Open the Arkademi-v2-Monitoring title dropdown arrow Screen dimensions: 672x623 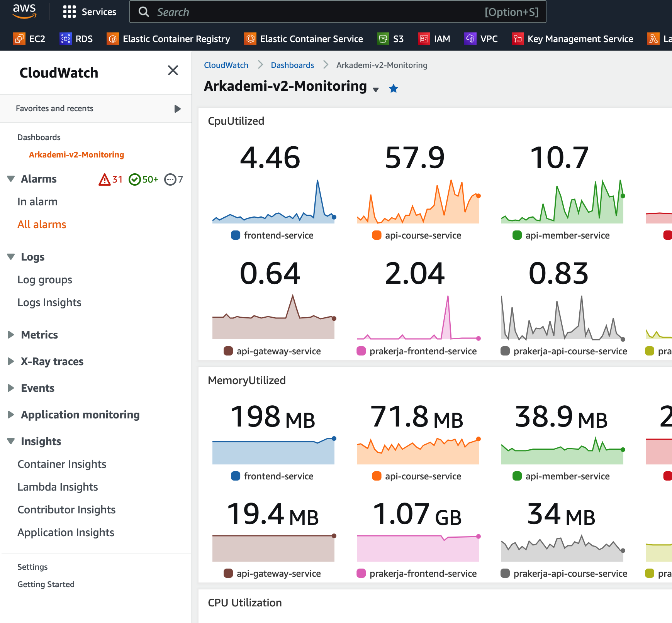[375, 90]
